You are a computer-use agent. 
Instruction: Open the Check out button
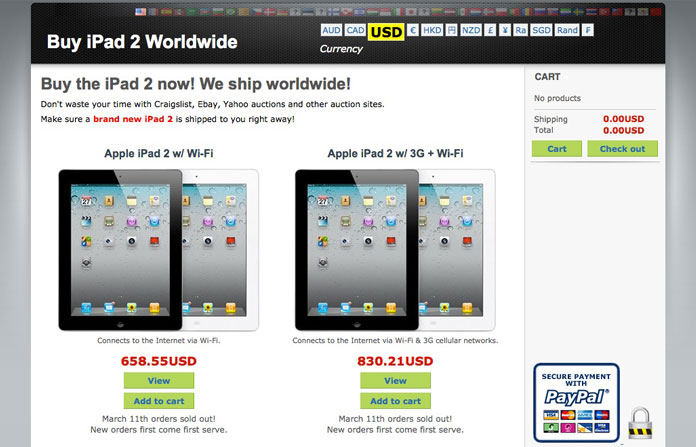click(622, 149)
